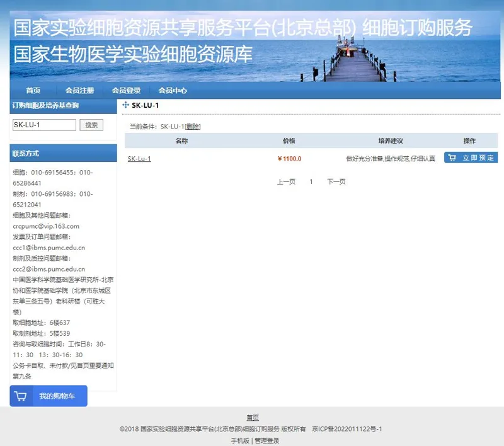Image resolution: width=504 pixels, height=446 pixels.
Task: Open the 管理登录 admin login link
Action: pyautogui.click(x=266, y=440)
